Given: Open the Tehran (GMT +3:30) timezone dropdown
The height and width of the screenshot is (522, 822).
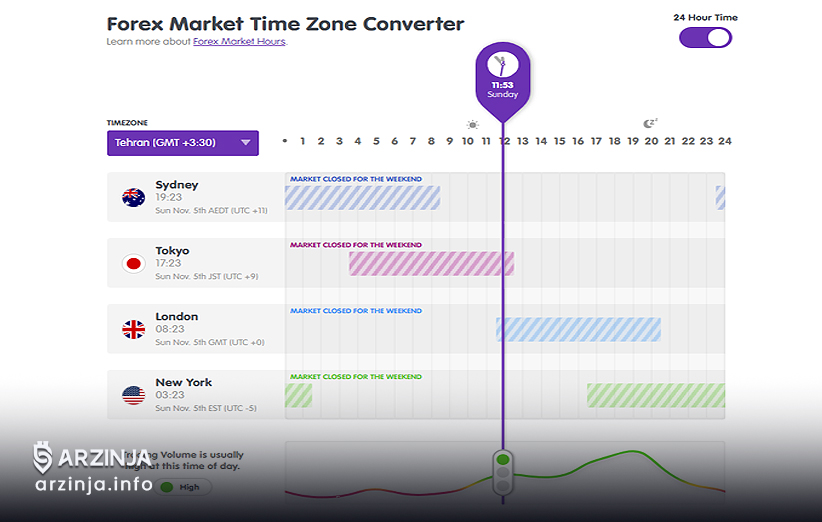Looking at the screenshot, I should [x=182, y=143].
